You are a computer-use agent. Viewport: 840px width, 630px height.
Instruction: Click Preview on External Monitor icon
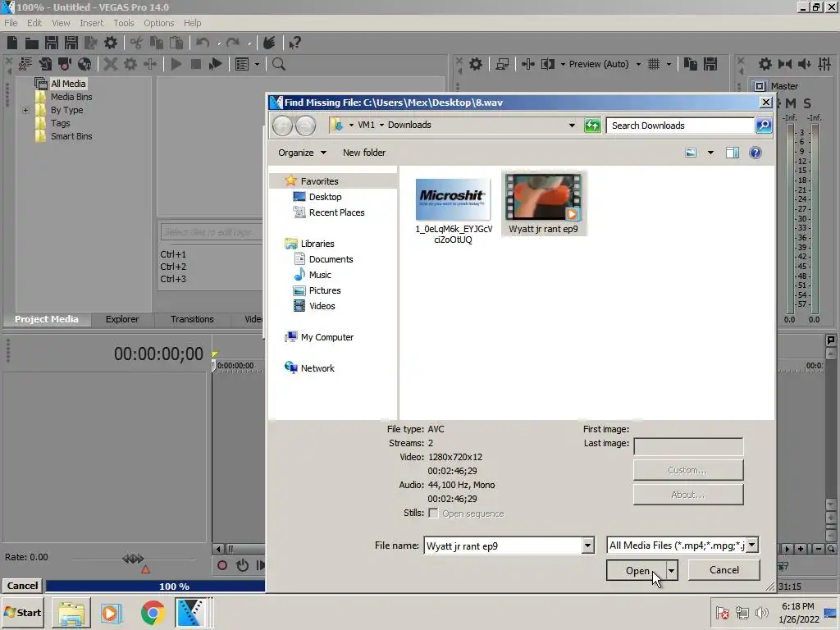click(x=502, y=64)
